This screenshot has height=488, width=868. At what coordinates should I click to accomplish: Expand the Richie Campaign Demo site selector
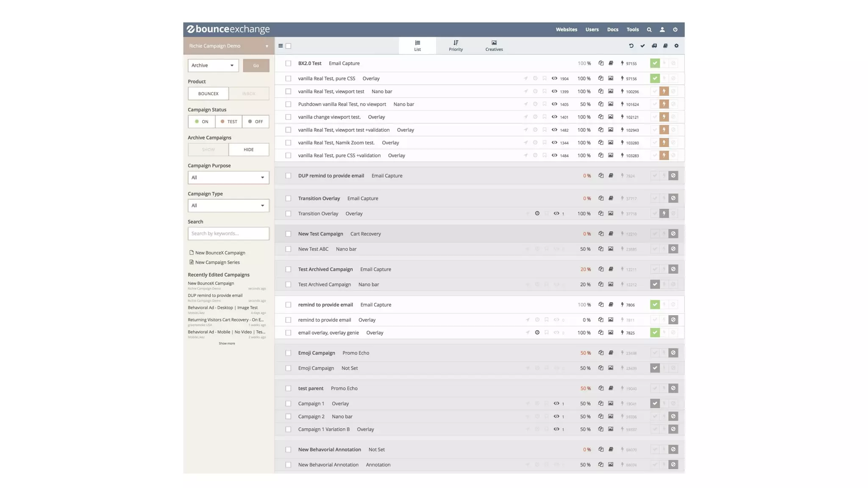228,46
